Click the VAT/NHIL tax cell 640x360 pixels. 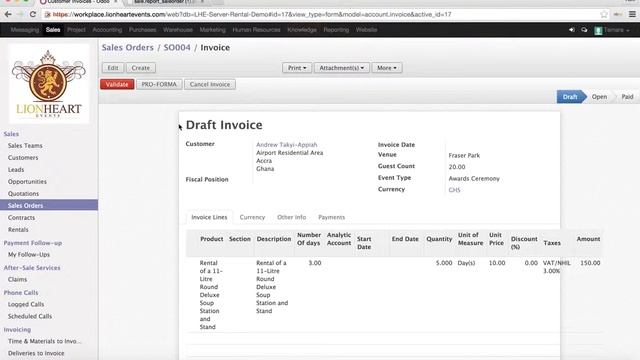(557, 267)
